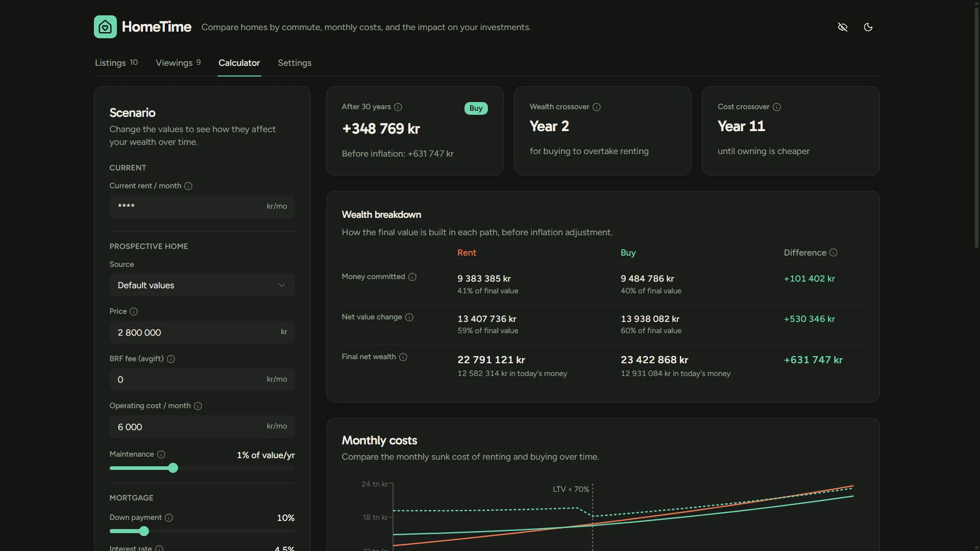Open info icon next to After 30 years
This screenshot has width=980, height=551.
[398, 107]
